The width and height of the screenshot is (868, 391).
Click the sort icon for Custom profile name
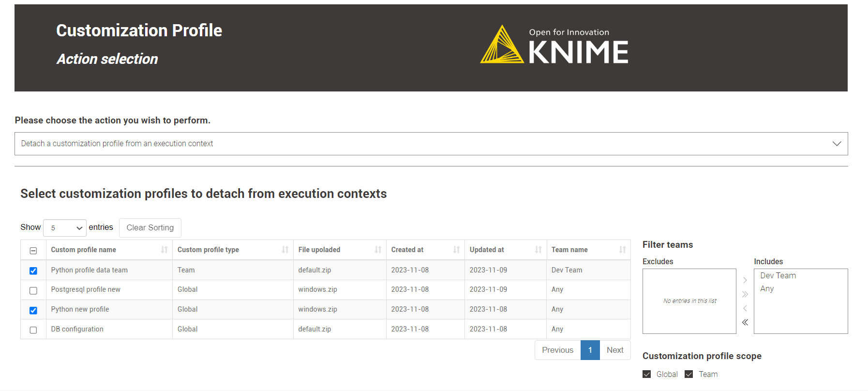click(165, 250)
